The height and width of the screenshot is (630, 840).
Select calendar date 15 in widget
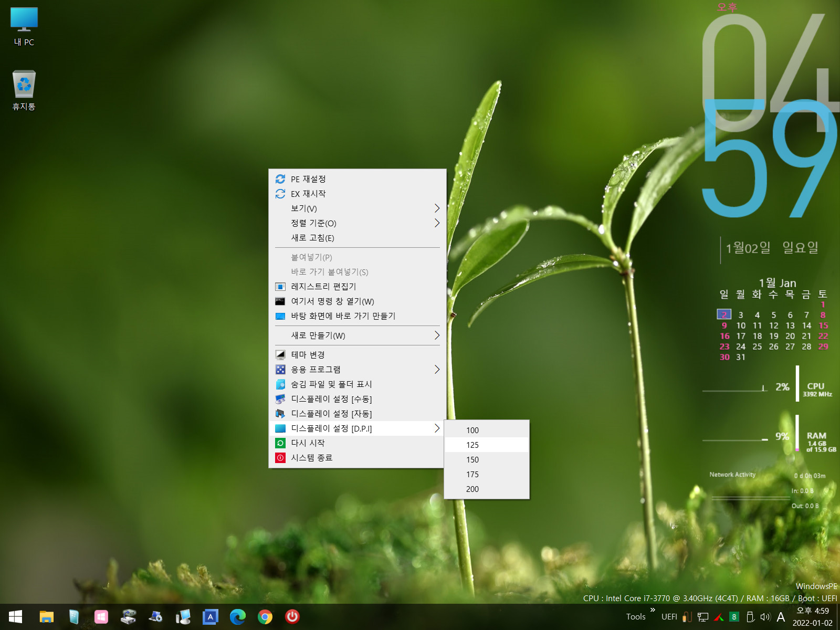coord(823,325)
